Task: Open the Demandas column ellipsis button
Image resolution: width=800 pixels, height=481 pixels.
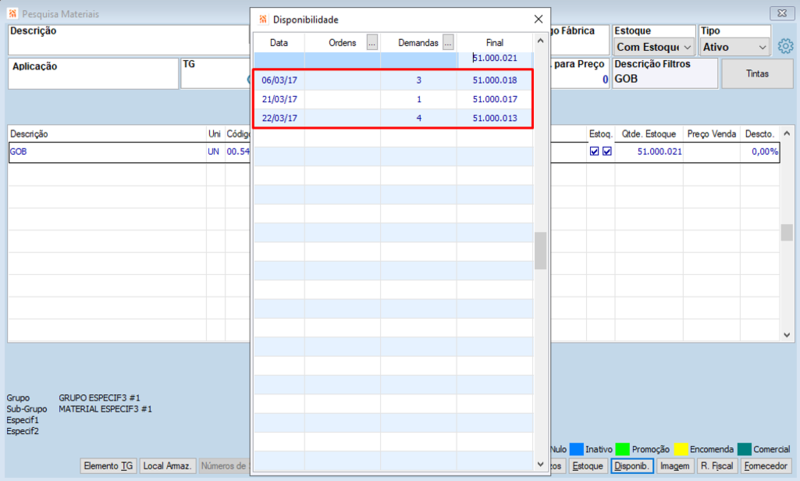Action: tap(448, 42)
